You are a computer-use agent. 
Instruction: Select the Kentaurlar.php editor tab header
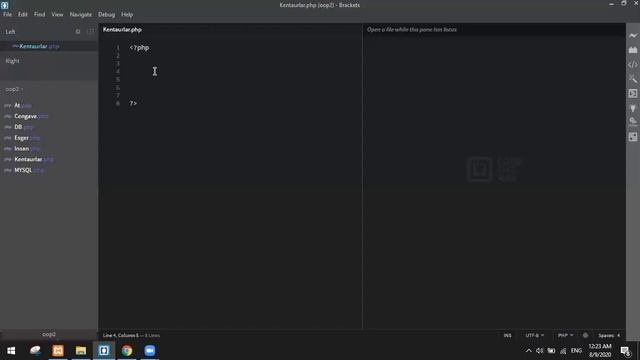tap(122, 29)
